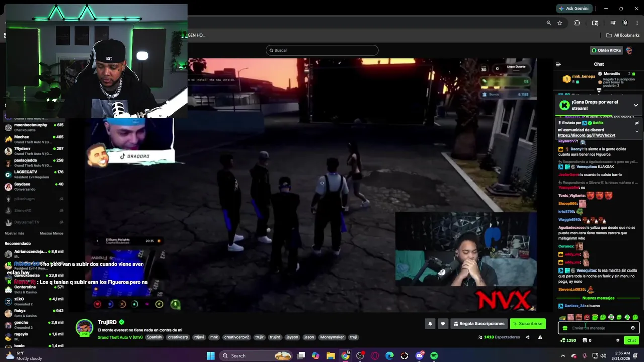Screen dimensions: 644x362
Task: Click the Ask Gemini button
Action: (574, 8)
